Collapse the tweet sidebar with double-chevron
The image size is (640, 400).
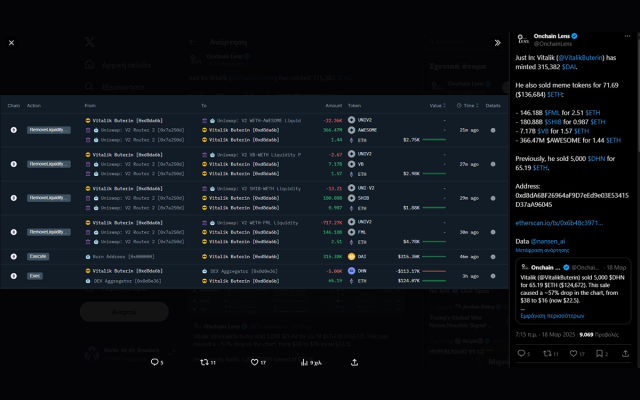pyautogui.click(x=497, y=43)
